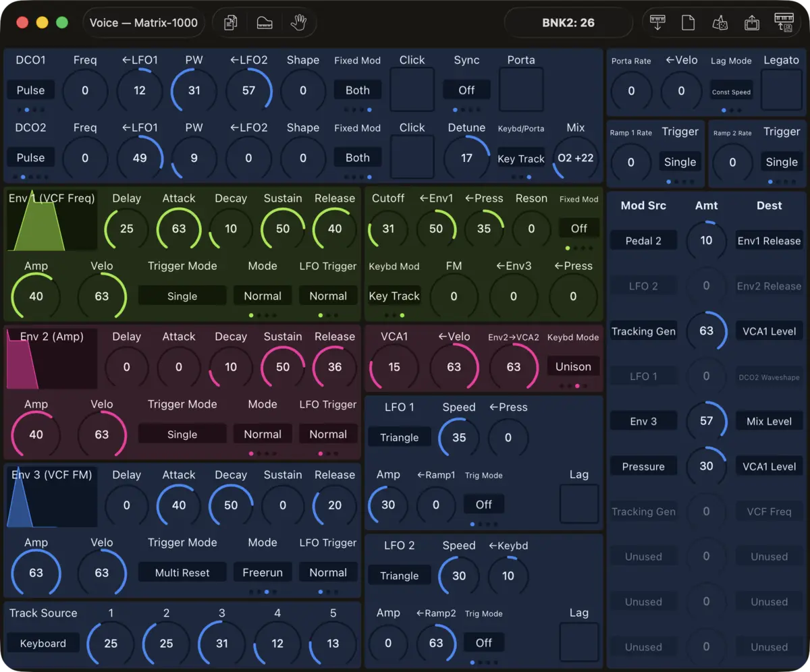Open the Keybd/Porta Key Track selector

point(521,159)
